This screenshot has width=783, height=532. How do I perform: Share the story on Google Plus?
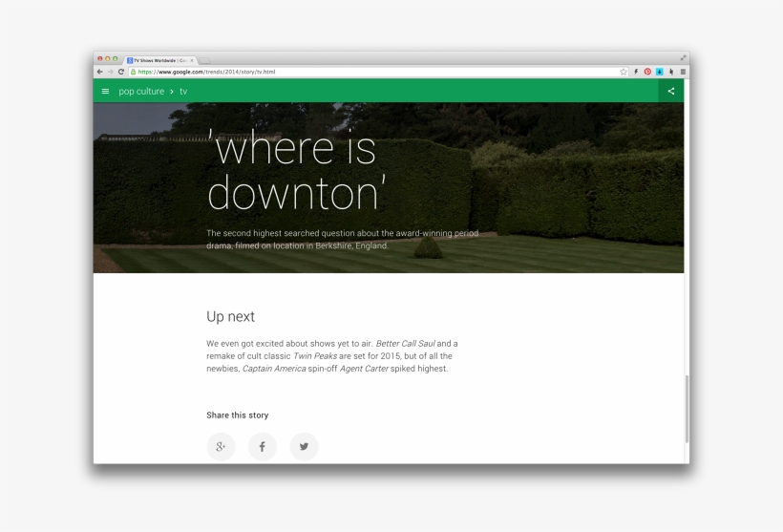221,446
